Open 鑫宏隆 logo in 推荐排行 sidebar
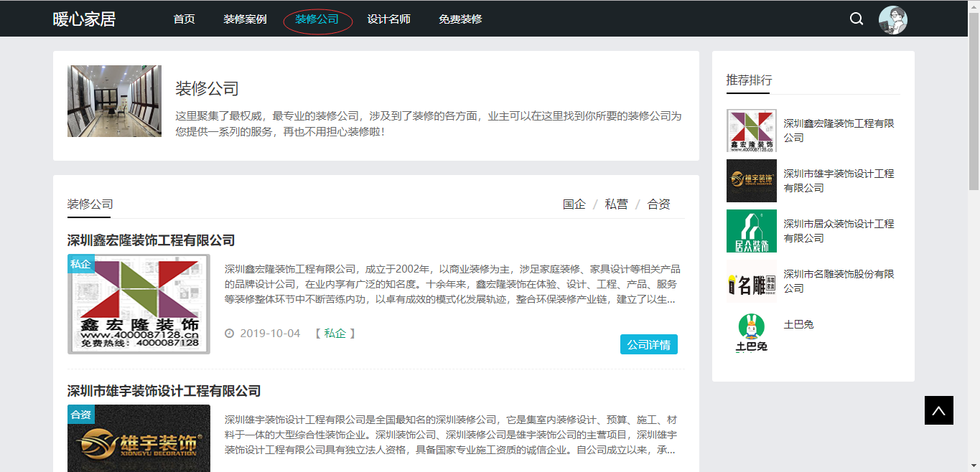The height and width of the screenshot is (472, 980). (x=752, y=131)
